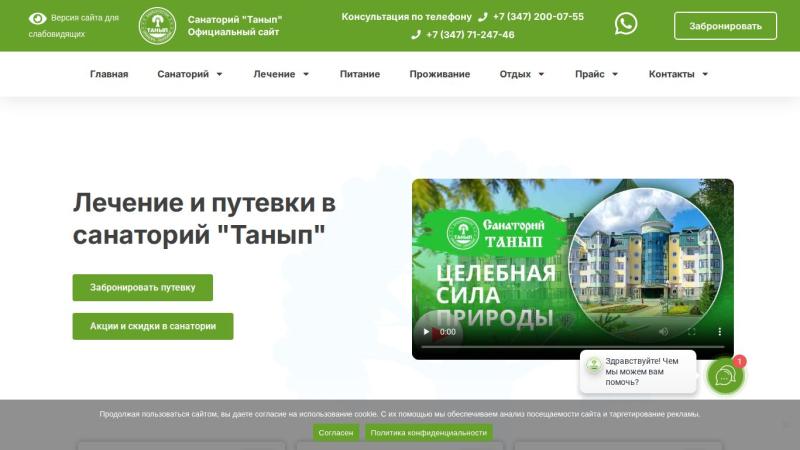This screenshot has height=450, width=800.
Task: Expand the Отдых dropdown menu
Action: point(522,74)
